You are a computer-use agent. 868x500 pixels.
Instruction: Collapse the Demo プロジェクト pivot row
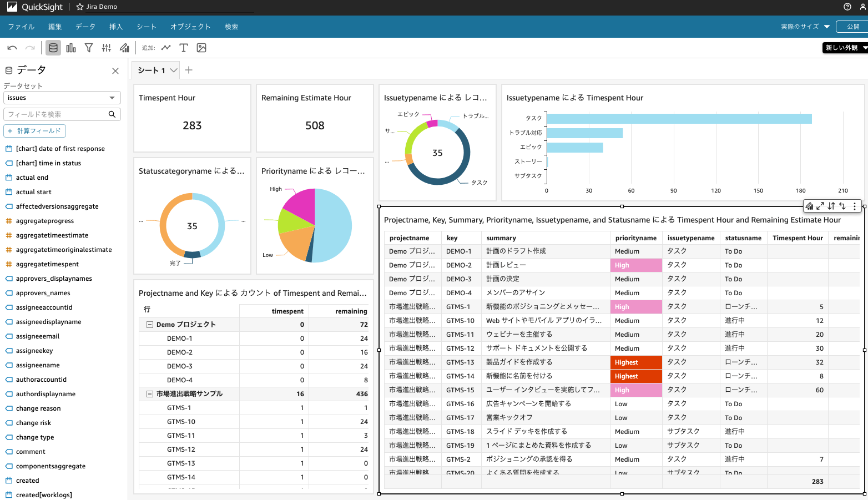[x=150, y=325]
